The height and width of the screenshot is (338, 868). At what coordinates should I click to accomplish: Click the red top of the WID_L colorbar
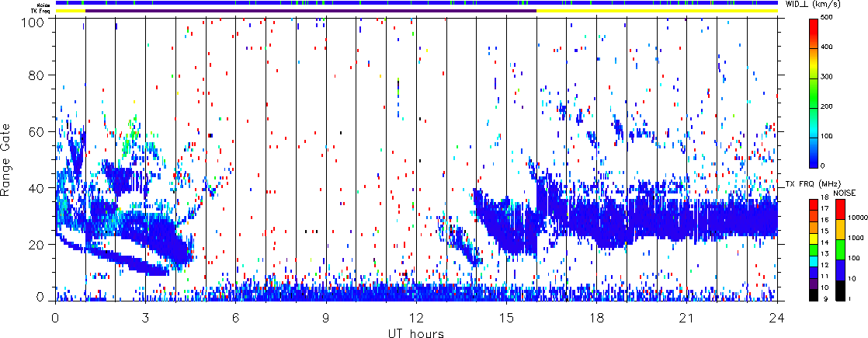click(817, 23)
